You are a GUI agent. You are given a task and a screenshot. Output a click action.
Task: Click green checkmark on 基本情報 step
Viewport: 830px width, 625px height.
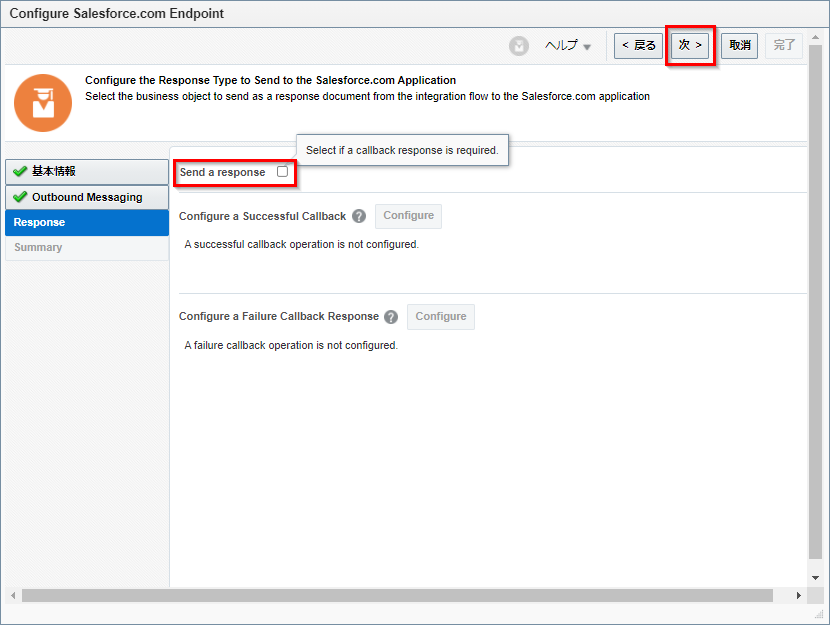[20, 172]
